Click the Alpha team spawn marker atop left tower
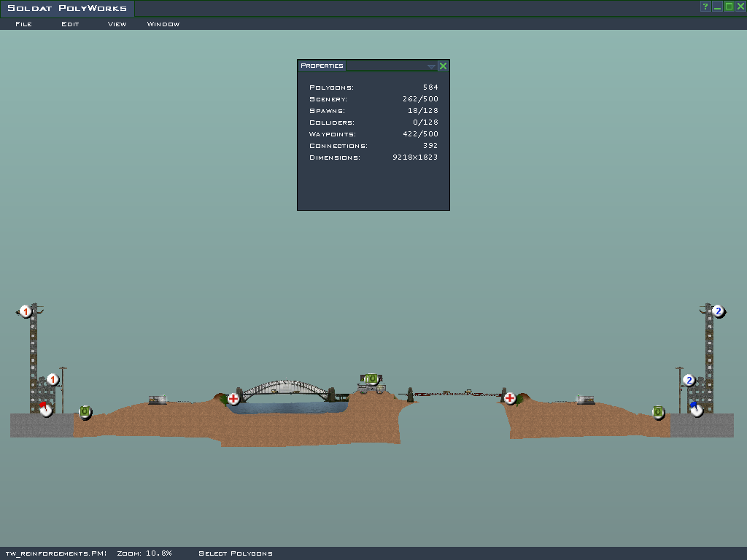This screenshot has width=747, height=560. click(x=26, y=312)
